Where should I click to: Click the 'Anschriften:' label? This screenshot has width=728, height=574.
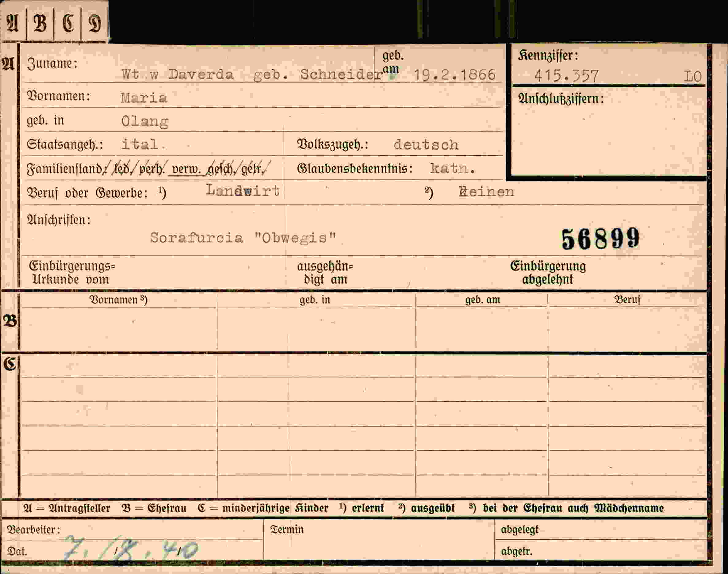click(59, 220)
